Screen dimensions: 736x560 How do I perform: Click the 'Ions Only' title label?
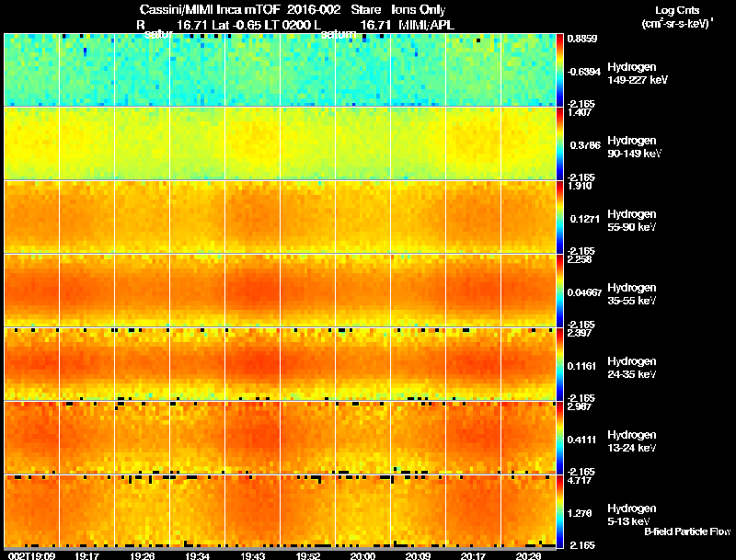click(x=419, y=10)
